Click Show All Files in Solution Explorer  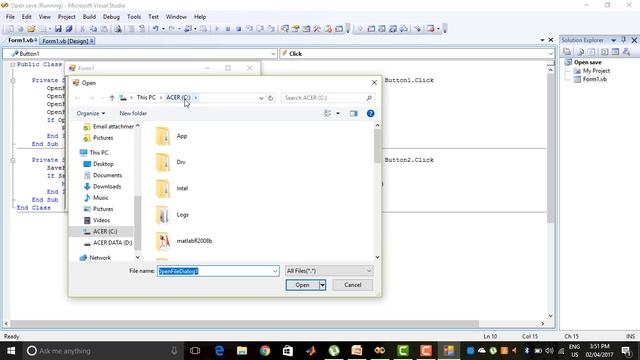tap(580, 51)
